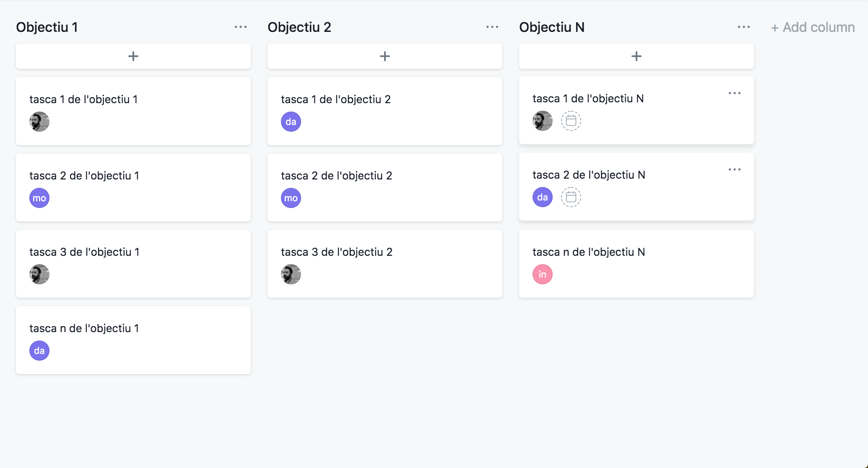Click the Add column button

813,27
